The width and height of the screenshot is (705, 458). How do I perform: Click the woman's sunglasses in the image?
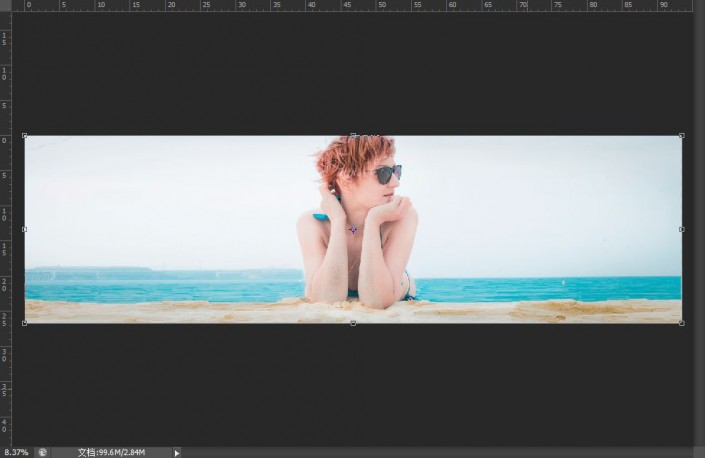point(388,174)
